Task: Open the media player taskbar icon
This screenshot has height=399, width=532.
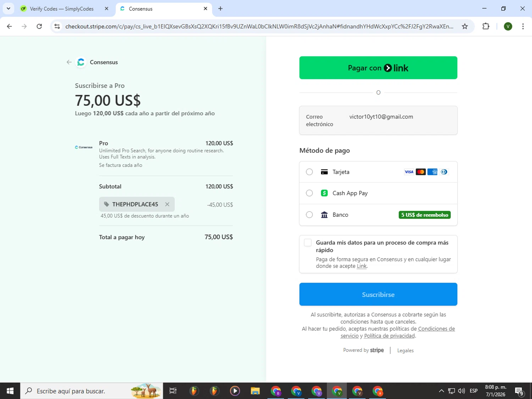Action: click(x=235, y=391)
